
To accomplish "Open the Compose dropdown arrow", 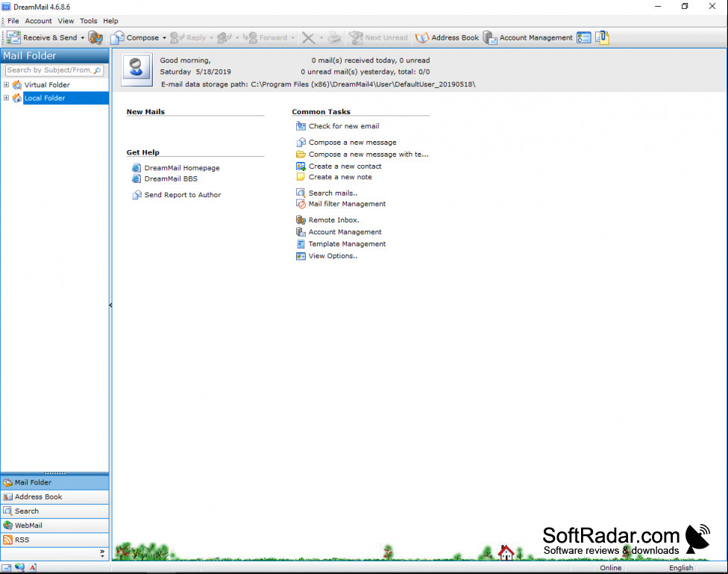I will 164,38.
